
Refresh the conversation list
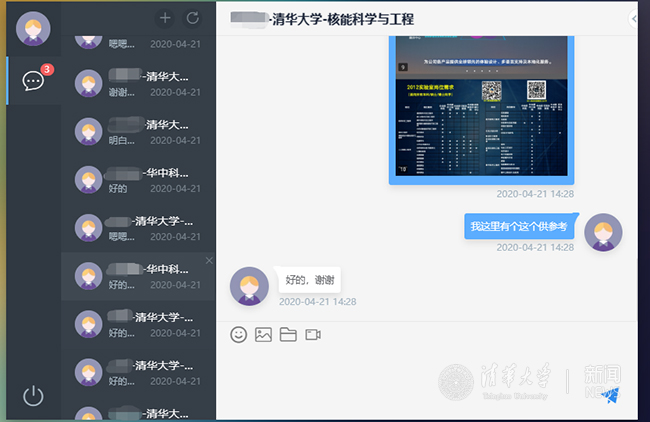193,18
